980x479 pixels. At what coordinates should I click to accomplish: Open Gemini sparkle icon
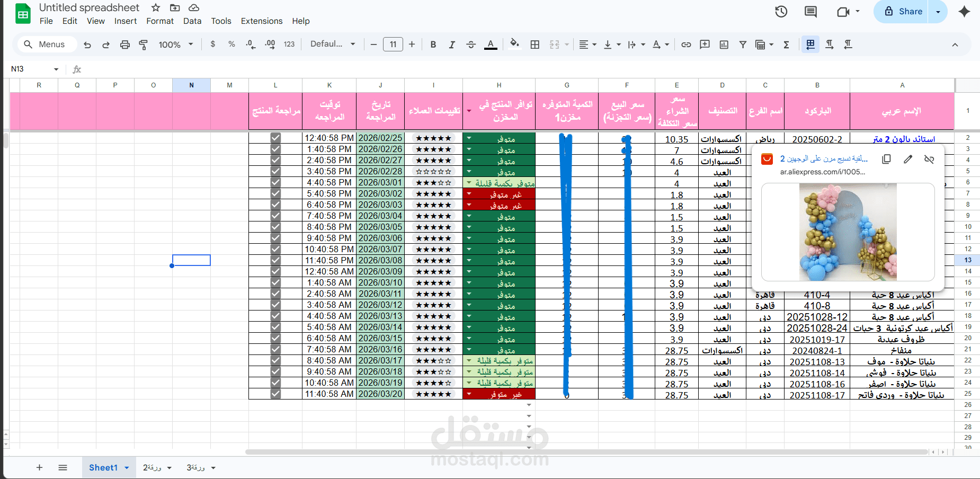click(x=964, y=12)
